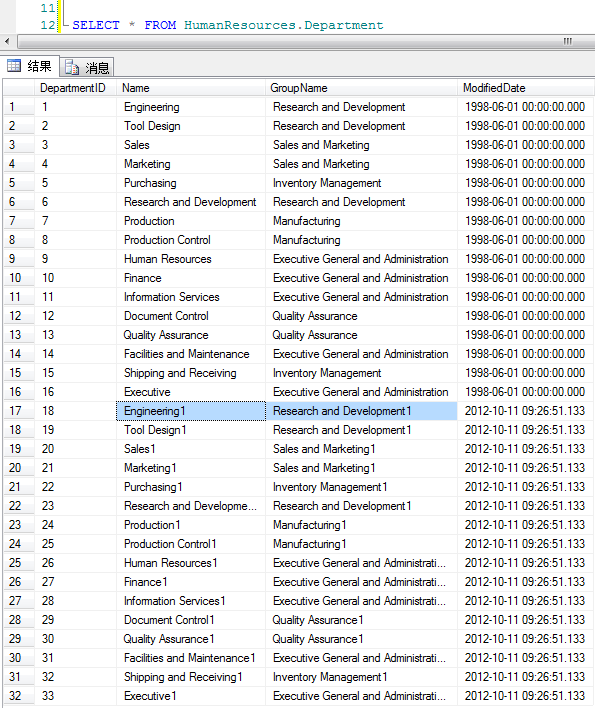Select the 'Marketing' name cell
This screenshot has width=595, height=708.
point(191,164)
